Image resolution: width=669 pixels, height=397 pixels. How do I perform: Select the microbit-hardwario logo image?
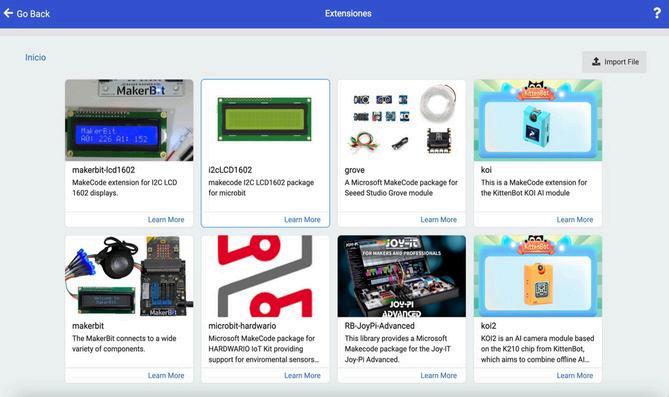pyautogui.click(x=265, y=276)
